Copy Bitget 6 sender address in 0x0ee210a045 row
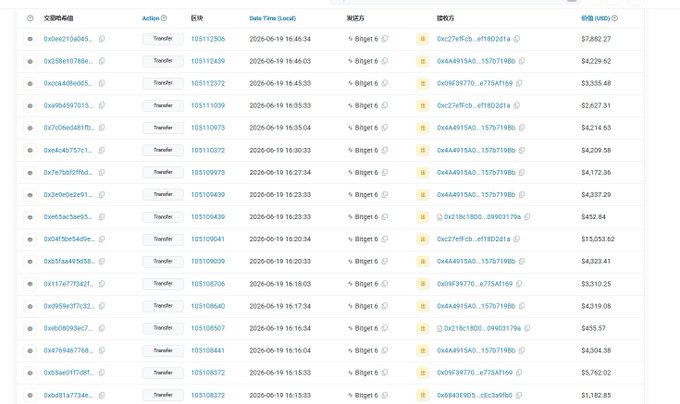 [x=385, y=39]
